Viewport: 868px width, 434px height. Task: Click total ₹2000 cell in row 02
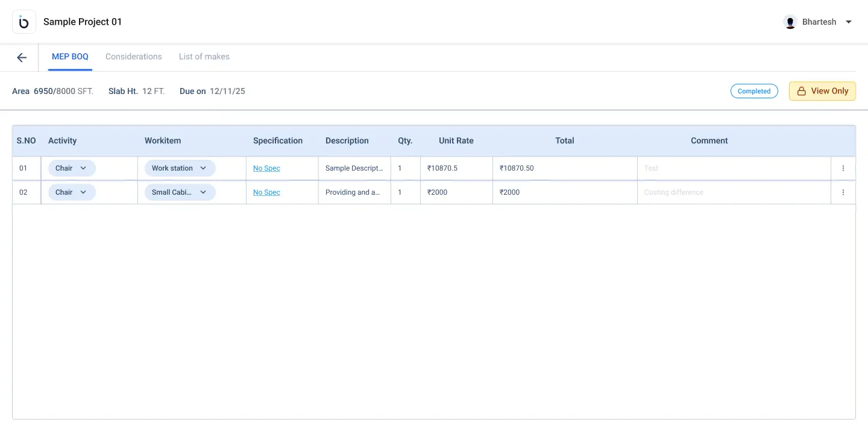(565, 192)
